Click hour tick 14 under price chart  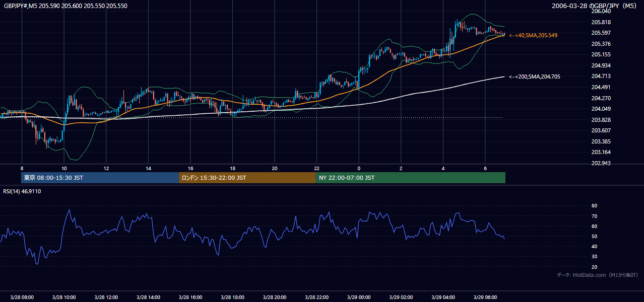[148, 168]
